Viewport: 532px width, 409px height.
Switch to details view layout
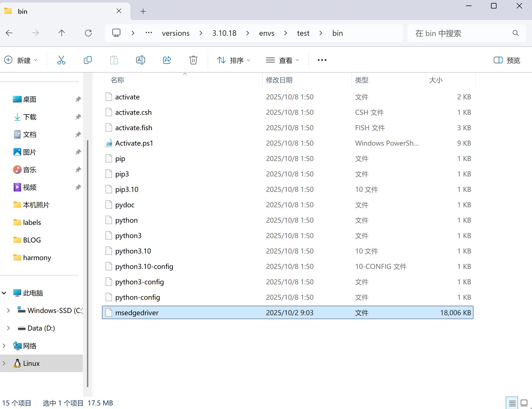tap(512, 403)
